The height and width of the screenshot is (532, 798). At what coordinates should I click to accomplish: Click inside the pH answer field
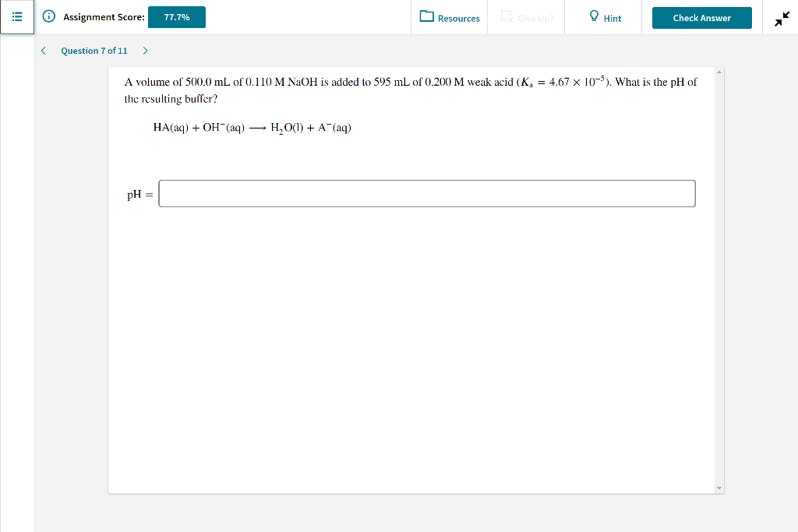point(426,193)
